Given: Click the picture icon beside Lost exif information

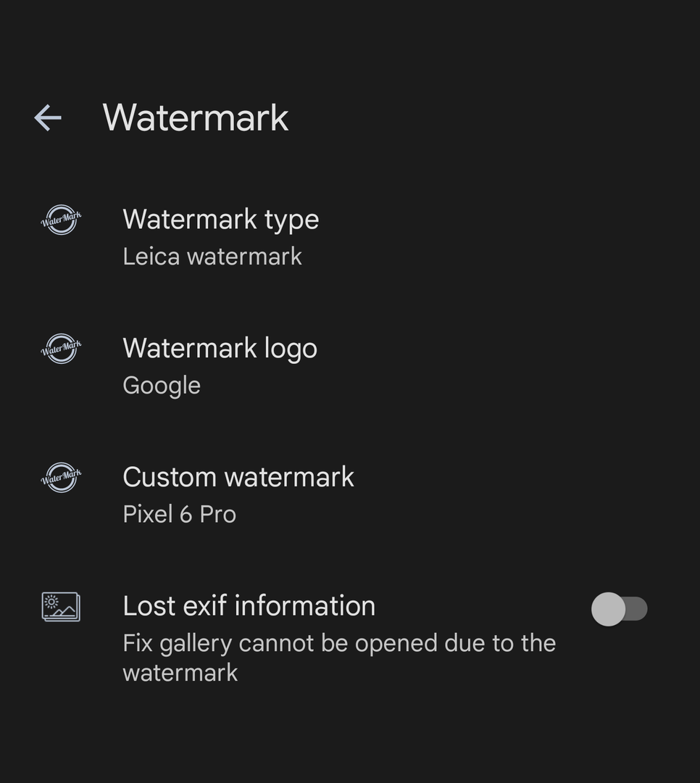Looking at the screenshot, I should pos(61,607).
